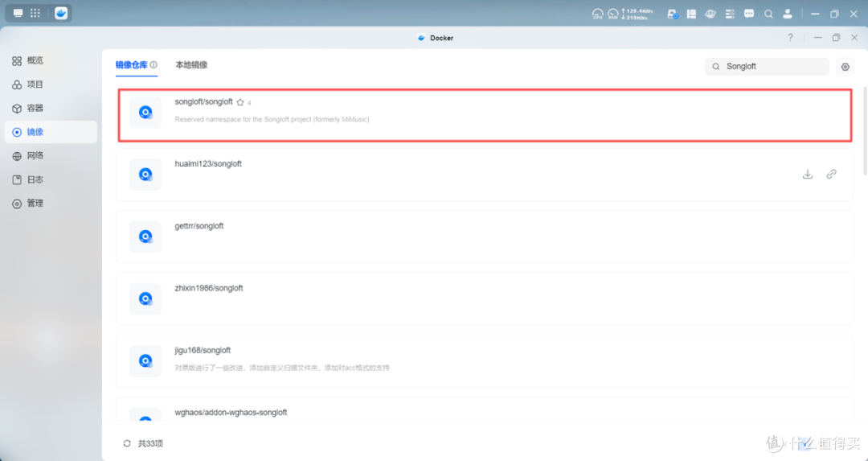Select 镜像 images in the sidebar
The height and width of the screenshot is (461, 868).
[51, 132]
